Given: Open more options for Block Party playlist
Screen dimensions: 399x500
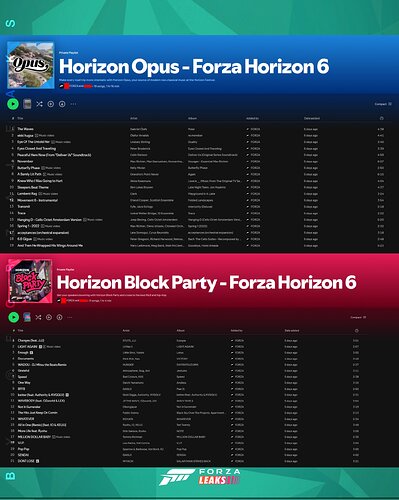Looking at the screenshot, I should (x=69, y=317).
